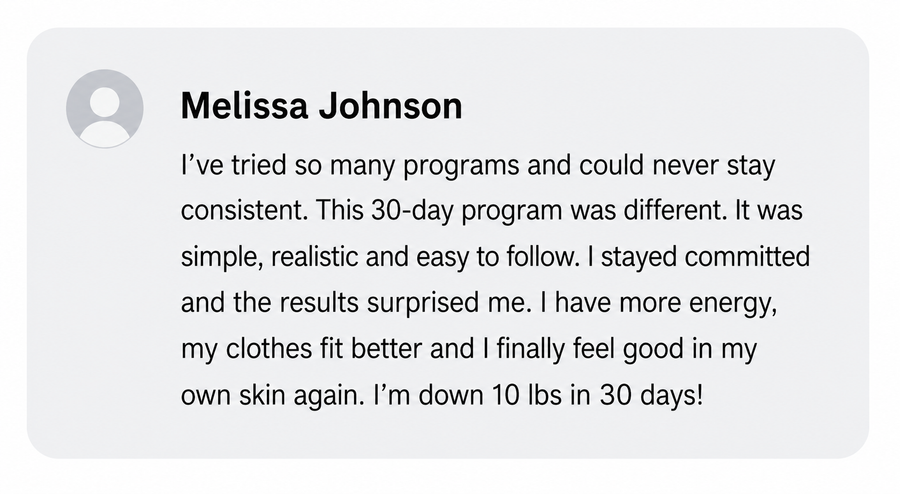Click the words "finally feel good in my"

point(627,349)
